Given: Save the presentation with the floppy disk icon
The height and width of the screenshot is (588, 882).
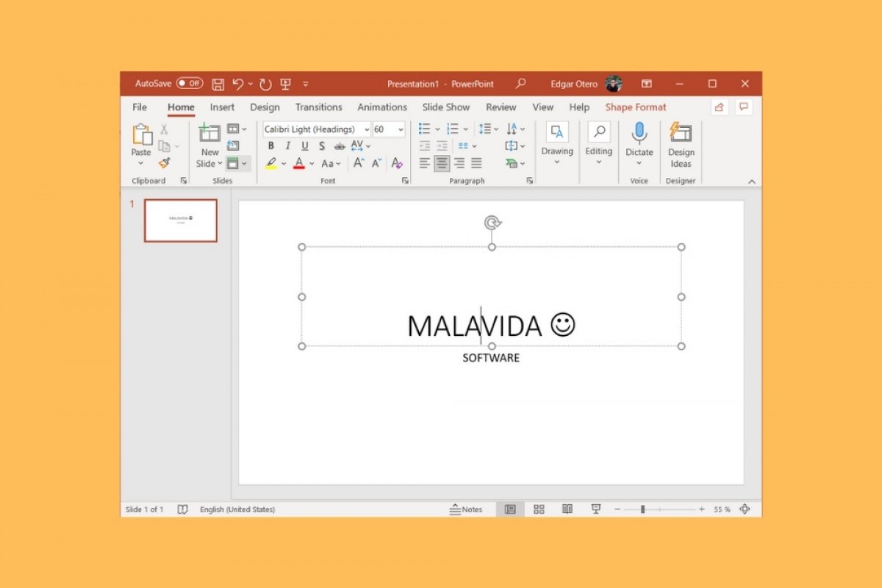Looking at the screenshot, I should [218, 84].
